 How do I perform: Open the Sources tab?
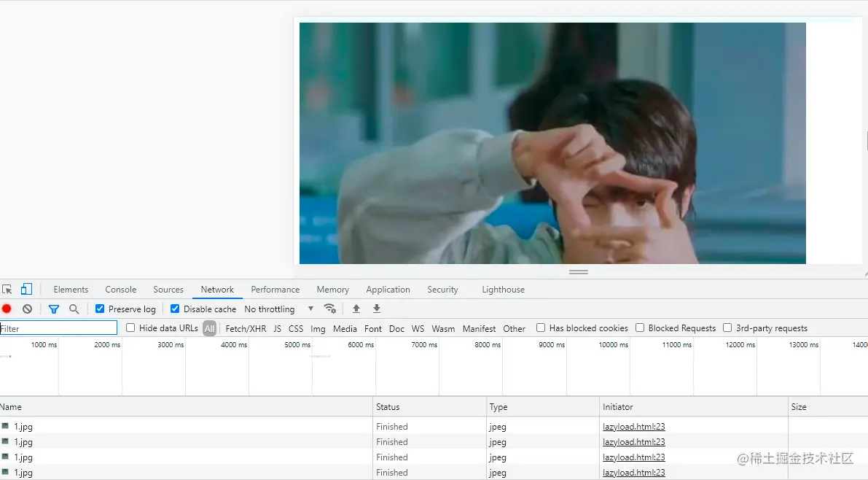168,290
